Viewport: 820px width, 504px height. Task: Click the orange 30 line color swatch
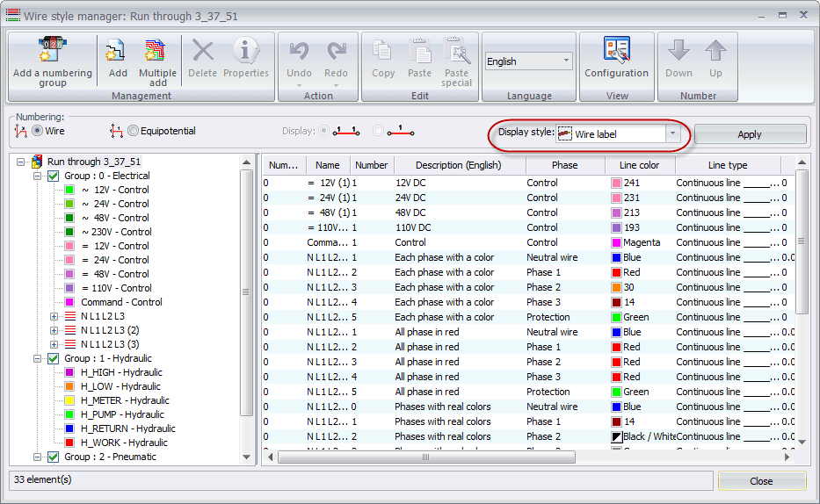[x=616, y=288]
